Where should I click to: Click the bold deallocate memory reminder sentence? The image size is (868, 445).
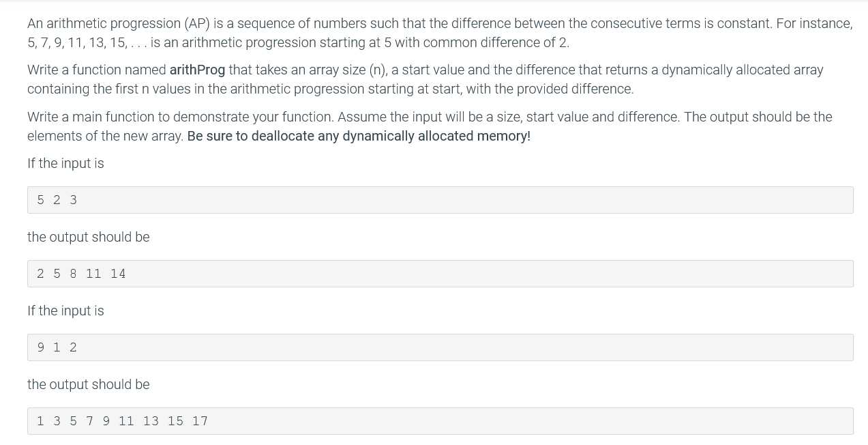click(x=359, y=136)
